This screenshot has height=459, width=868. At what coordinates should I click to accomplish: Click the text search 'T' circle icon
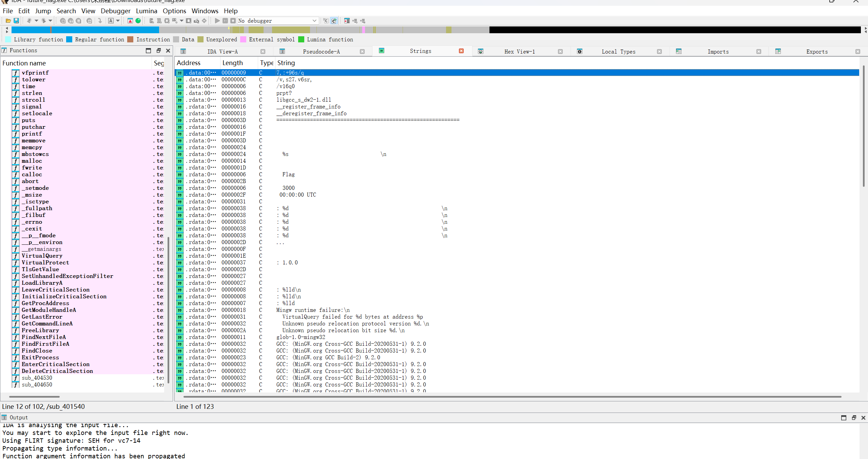[71, 21]
